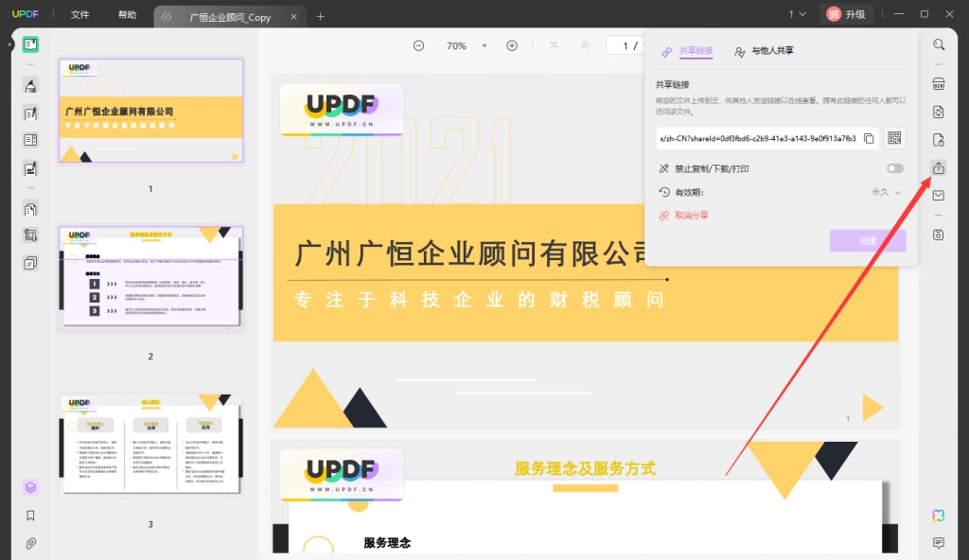Viewport: 969px width, 560px height.
Task: Open the Edit PDF tool
Action: tap(30, 114)
